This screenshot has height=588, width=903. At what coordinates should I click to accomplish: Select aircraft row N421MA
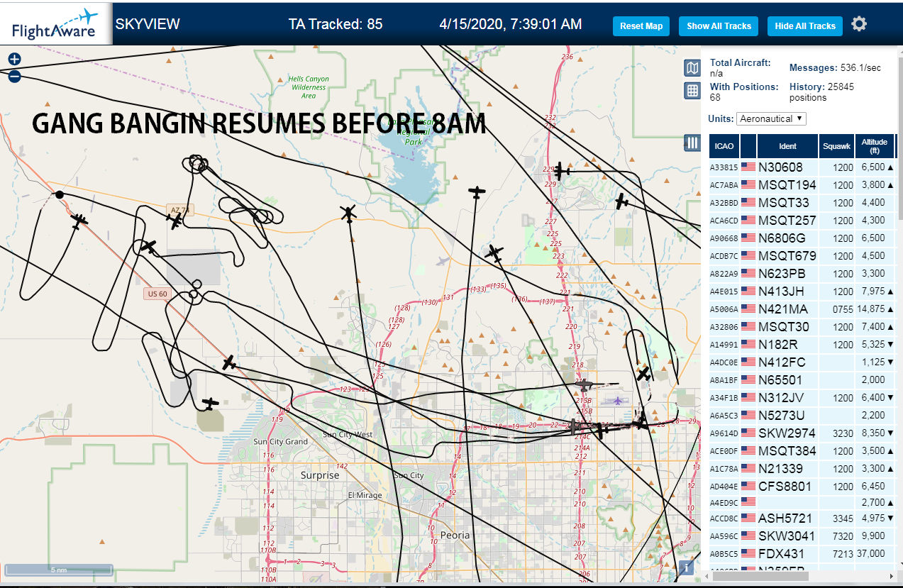point(802,309)
